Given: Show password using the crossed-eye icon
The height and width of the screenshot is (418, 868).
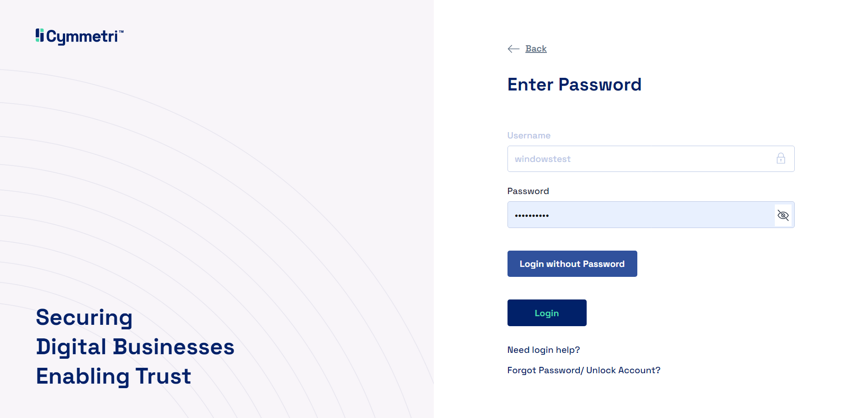Looking at the screenshot, I should coord(783,215).
